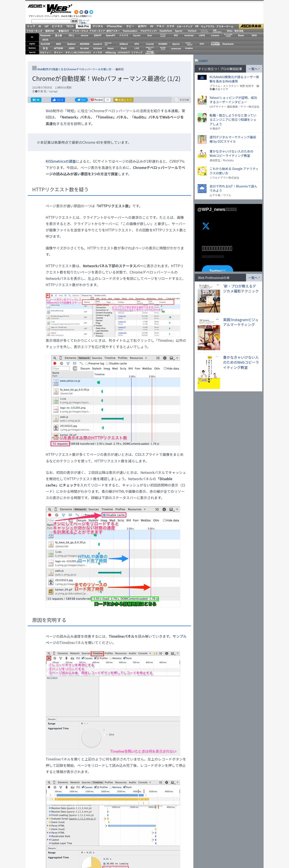Click the Disable cache screenshot image

pos(113,556)
